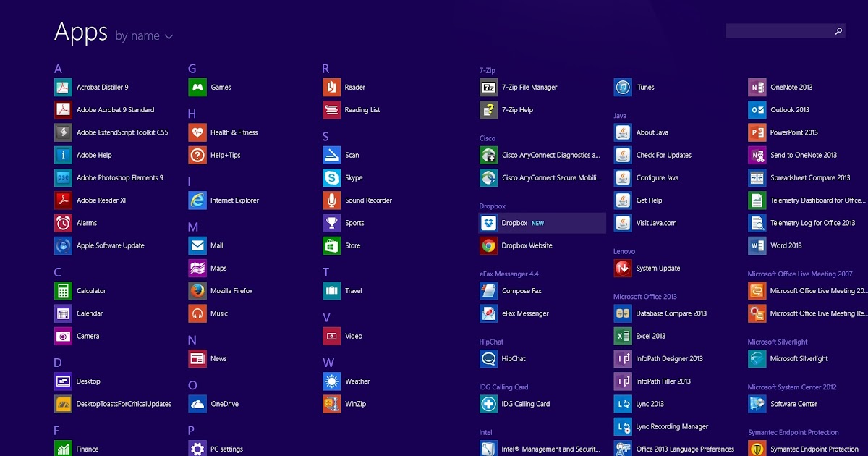Open the iTunes icon
868x456 pixels.
click(623, 88)
